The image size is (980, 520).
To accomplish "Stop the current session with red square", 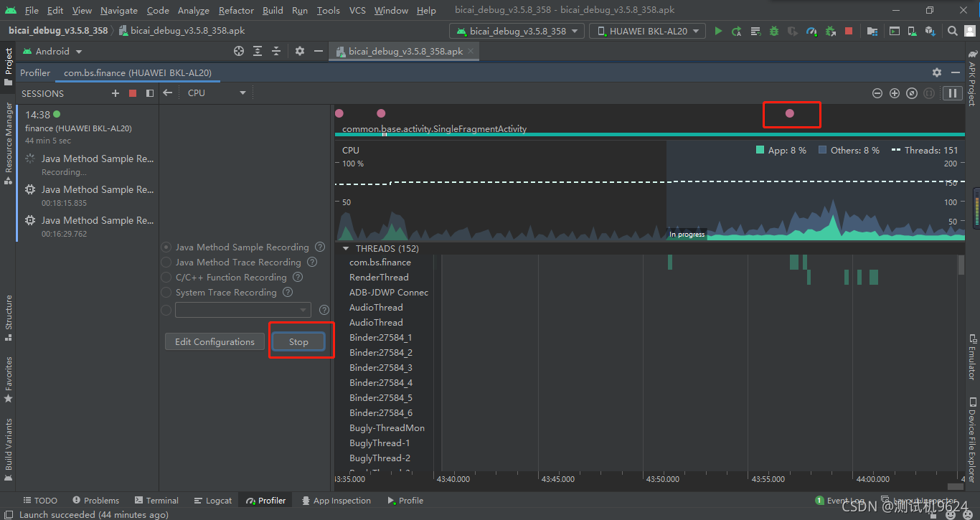I will [x=133, y=93].
